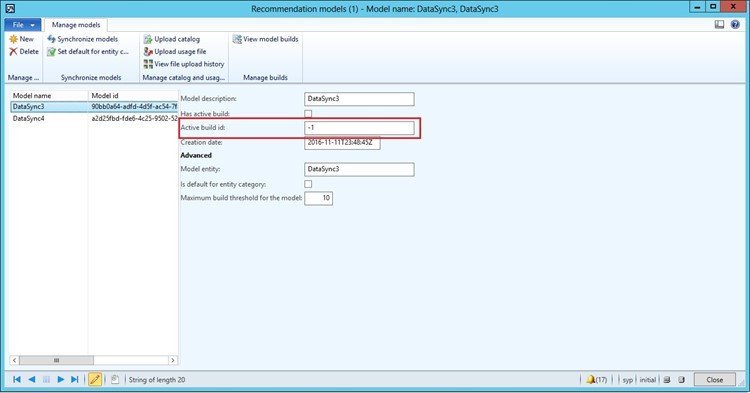This screenshot has width=750, height=393.
Task: Click the Active build id field
Action: [x=359, y=128]
